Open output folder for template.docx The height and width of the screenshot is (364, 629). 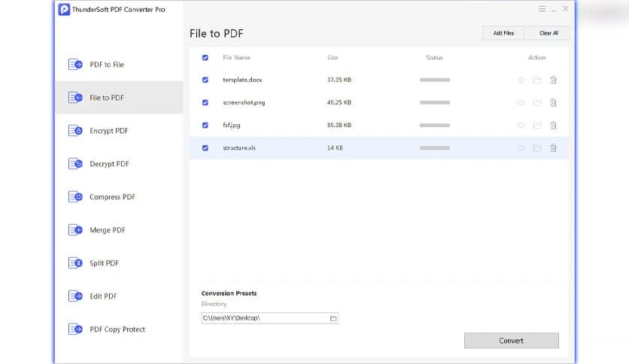click(x=536, y=80)
